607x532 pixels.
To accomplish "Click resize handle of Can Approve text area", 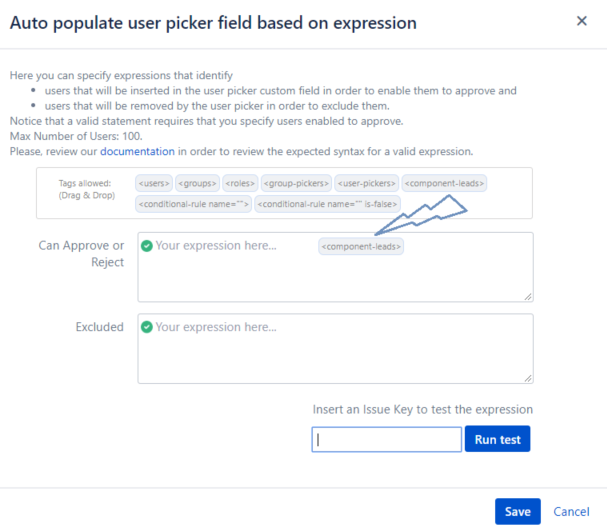I will coord(527,295).
